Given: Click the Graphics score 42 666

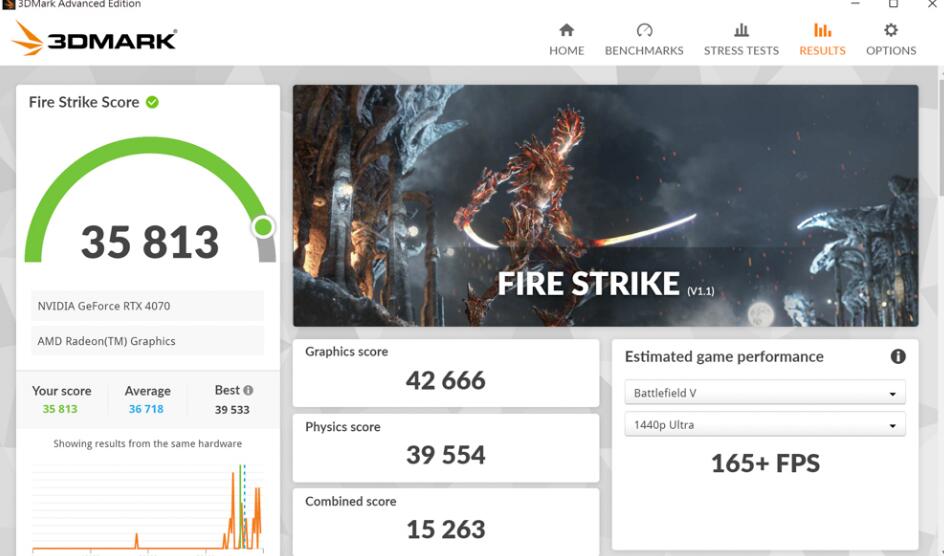Looking at the screenshot, I should tap(446, 380).
